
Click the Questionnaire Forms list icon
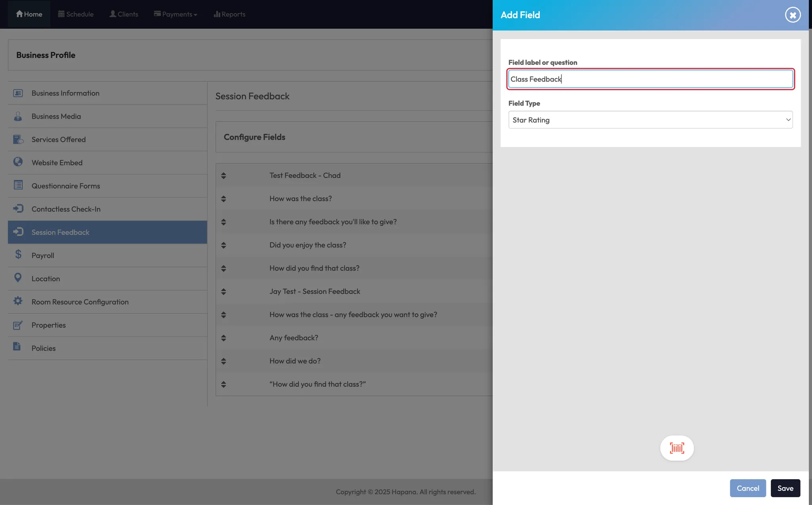(x=18, y=185)
